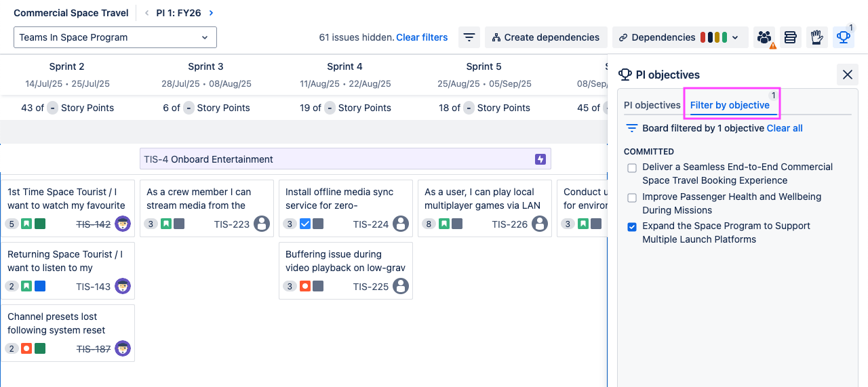Check Improve Passenger Health and Wellbeing objective

[x=632, y=197]
